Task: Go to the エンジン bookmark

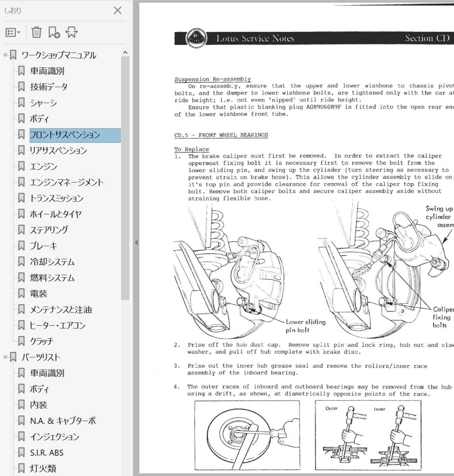Action: [x=43, y=166]
